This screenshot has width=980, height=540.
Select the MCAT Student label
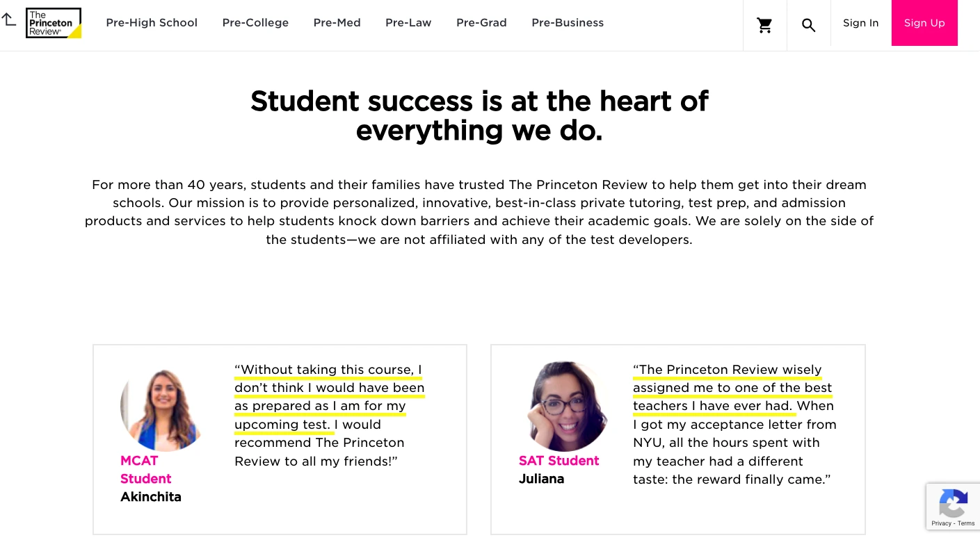145,469
